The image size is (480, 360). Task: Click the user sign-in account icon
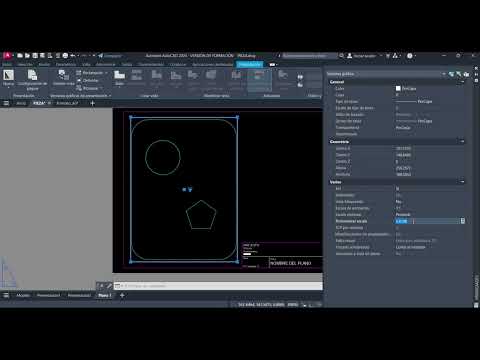[x=350, y=56]
